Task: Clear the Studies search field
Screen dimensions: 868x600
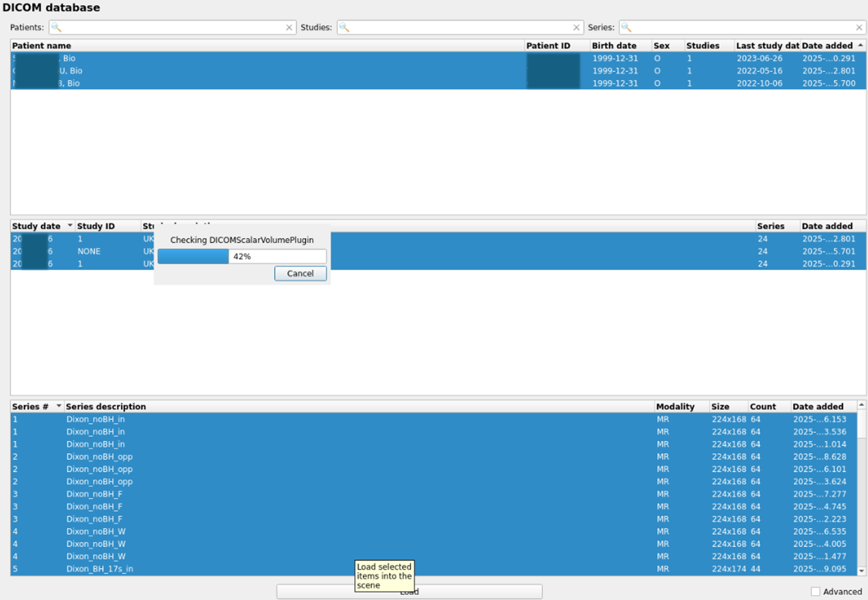Action: [576, 28]
